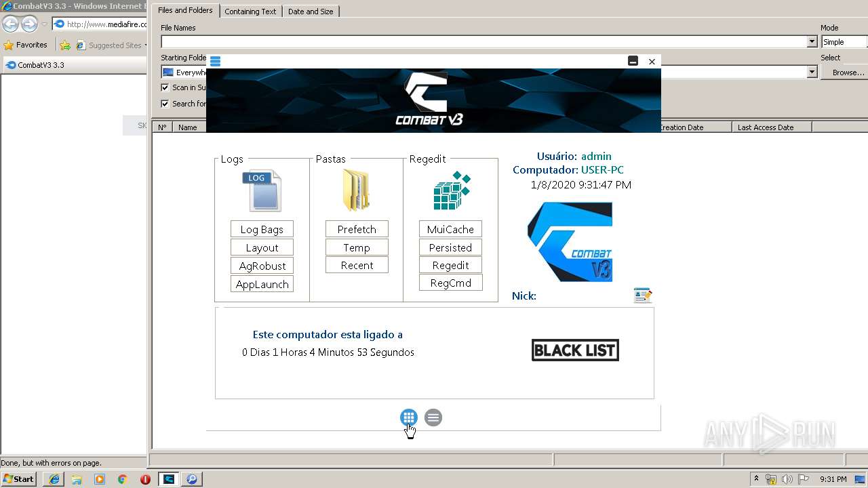The image size is (868, 488).
Task: Open the media player taskbar icon
Action: 100,479
